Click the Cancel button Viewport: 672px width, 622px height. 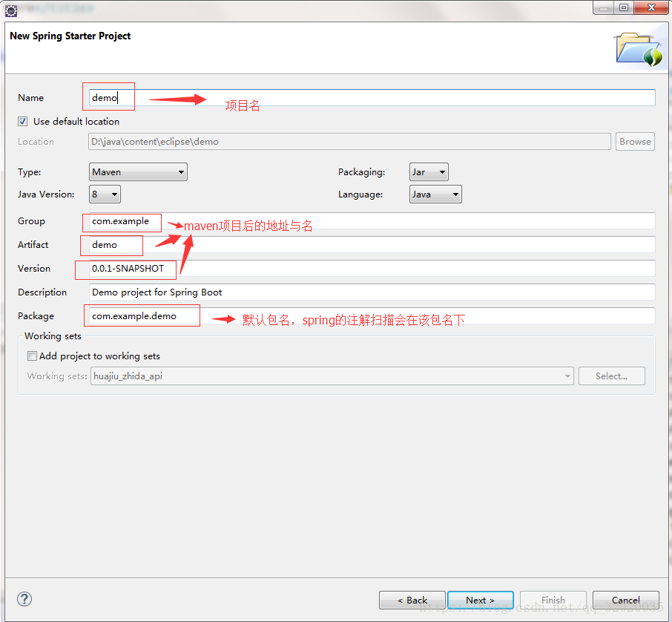(x=626, y=600)
